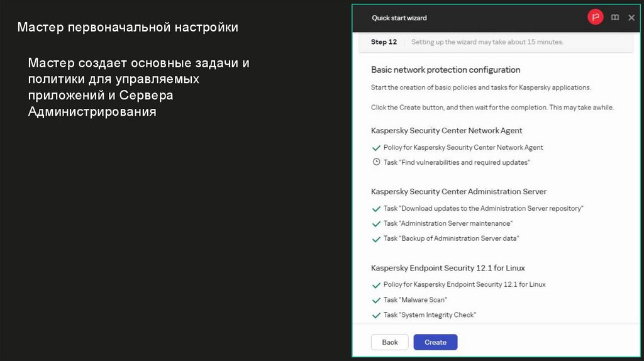644x361 pixels.
Task: Click checkmark beside Administration Server maintenance
Action: point(376,223)
